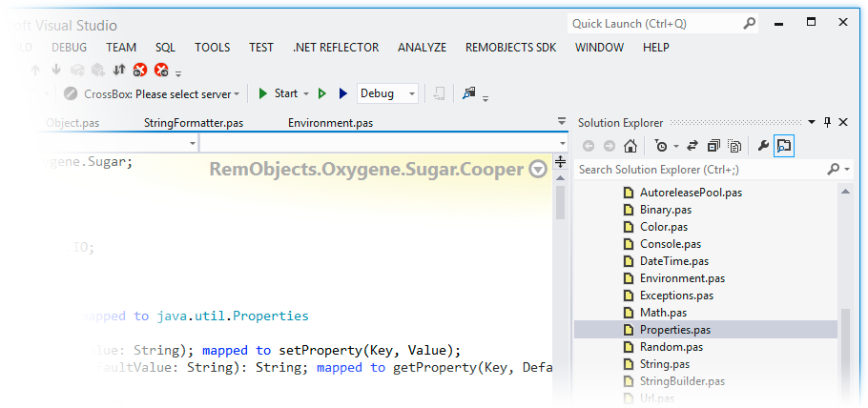Click the solid dark blue play arrow

[x=342, y=93]
